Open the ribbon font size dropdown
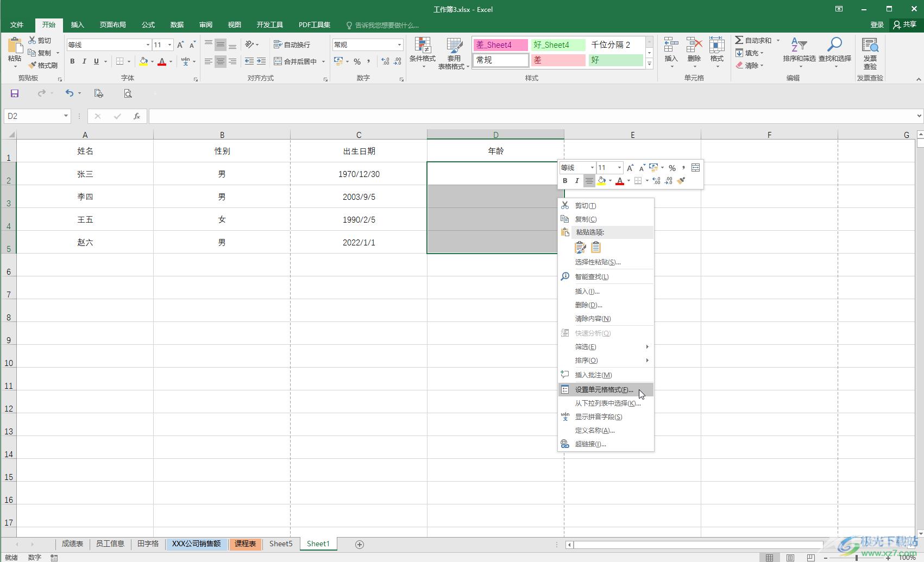Image resolution: width=924 pixels, height=562 pixels. [x=169, y=45]
